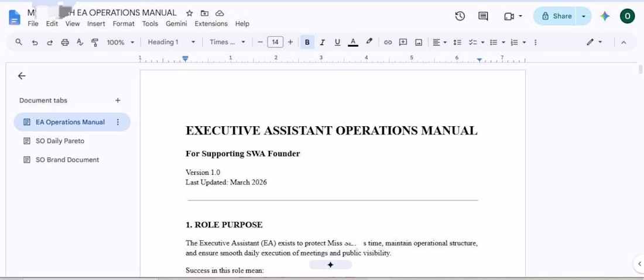Open the zoom 100% dropdown
Image resolution: width=644 pixels, height=280 pixels.
121,42
